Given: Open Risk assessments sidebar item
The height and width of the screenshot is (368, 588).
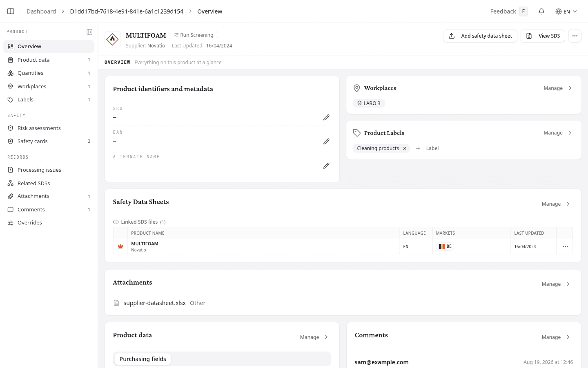Looking at the screenshot, I should point(49,128).
